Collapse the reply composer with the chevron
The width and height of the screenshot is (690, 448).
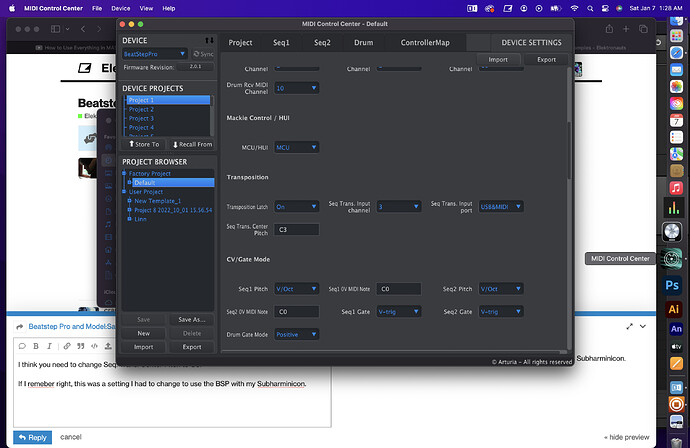(x=643, y=327)
